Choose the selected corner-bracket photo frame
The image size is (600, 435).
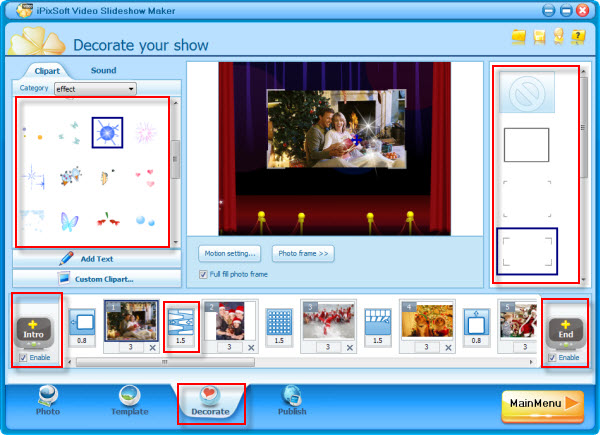(x=527, y=251)
